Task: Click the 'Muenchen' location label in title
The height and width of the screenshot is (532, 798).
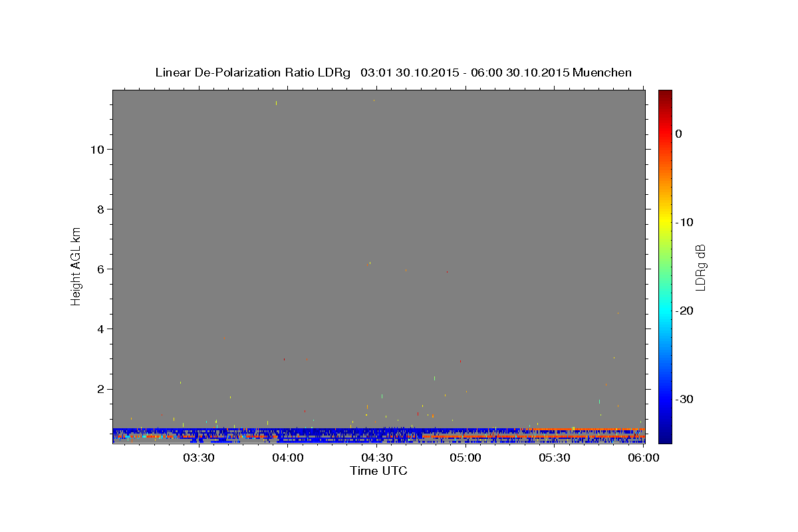Action: [x=602, y=72]
